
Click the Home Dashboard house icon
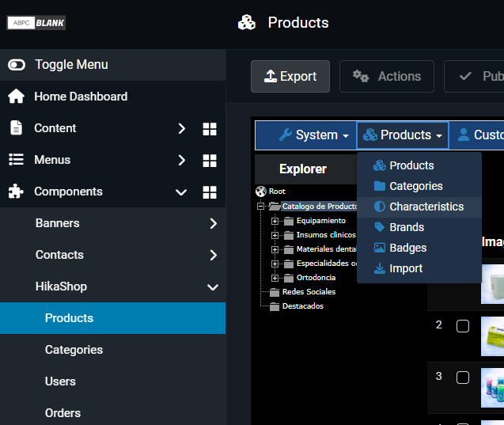(x=16, y=97)
